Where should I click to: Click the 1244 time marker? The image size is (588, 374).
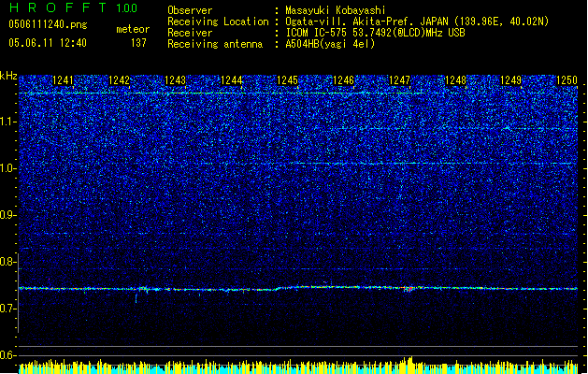click(x=232, y=79)
